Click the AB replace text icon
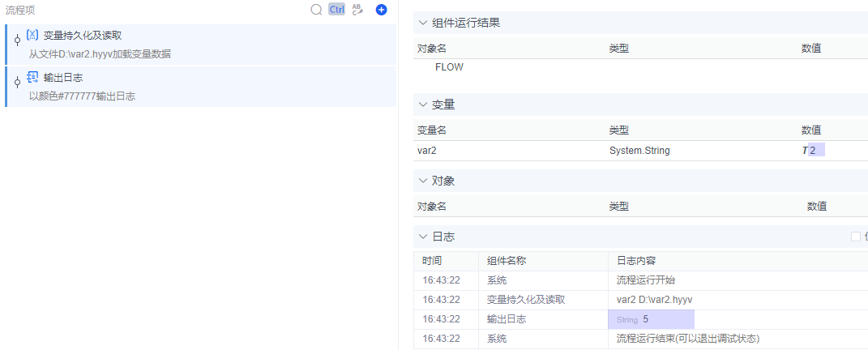868x350 pixels. (x=357, y=10)
